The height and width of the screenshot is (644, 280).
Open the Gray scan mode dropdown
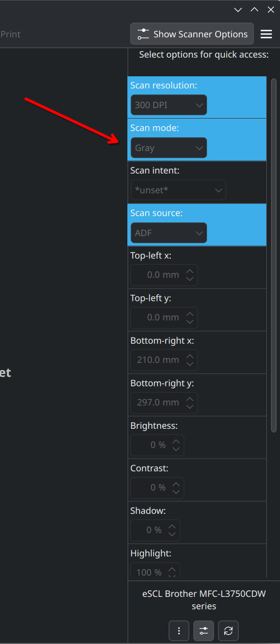point(169,148)
